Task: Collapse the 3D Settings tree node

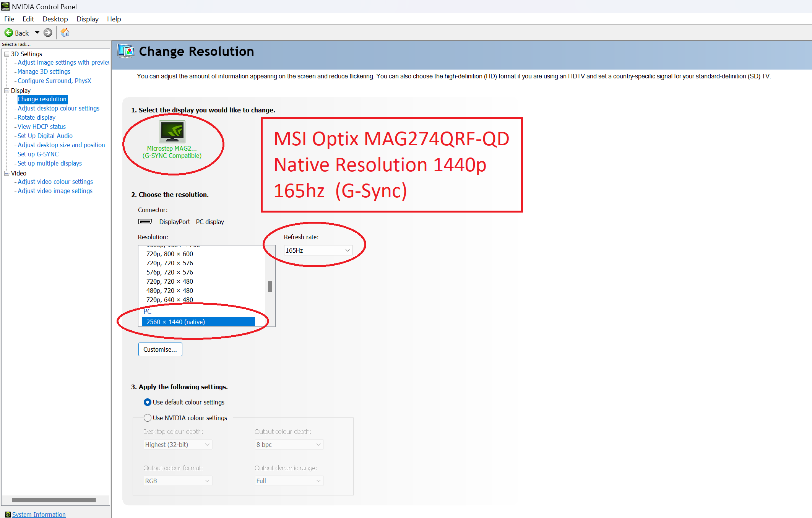Action: [7, 54]
